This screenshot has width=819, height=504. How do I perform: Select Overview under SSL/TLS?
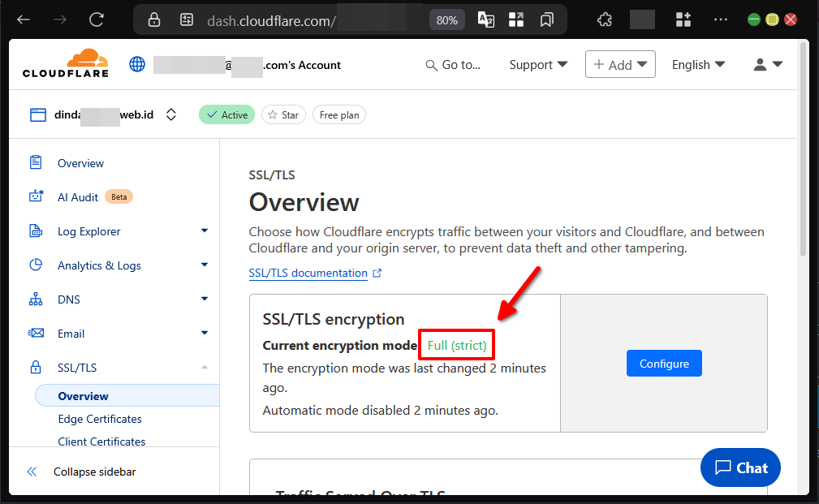pos(127,396)
